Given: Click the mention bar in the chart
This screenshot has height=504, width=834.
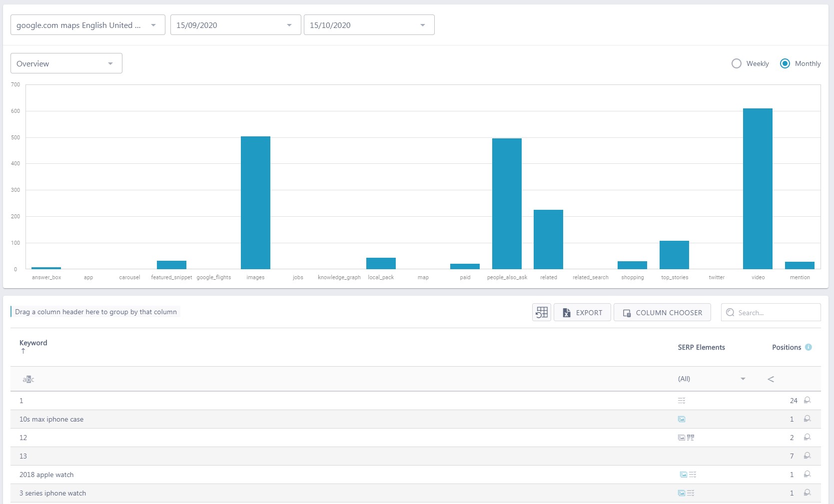Looking at the screenshot, I should (x=800, y=265).
